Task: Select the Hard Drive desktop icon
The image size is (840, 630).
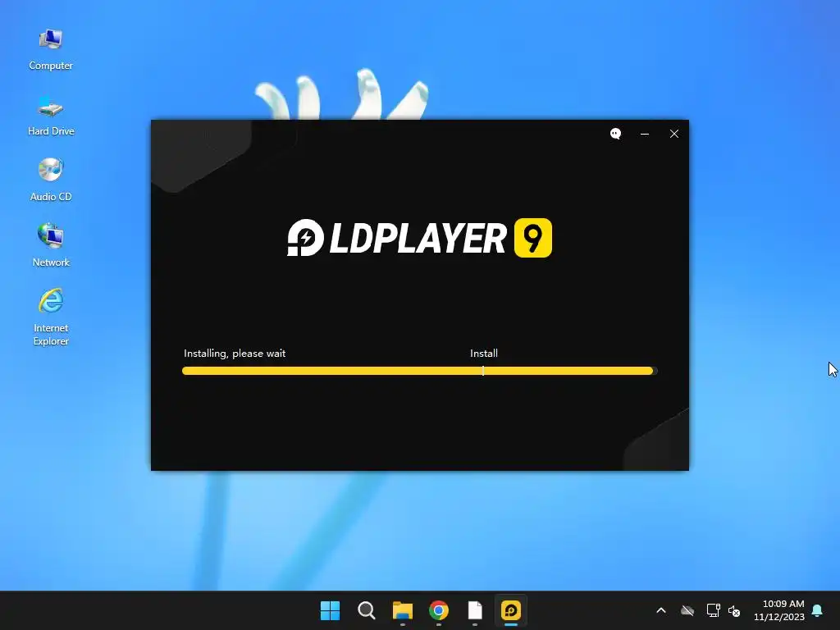Action: coord(51,115)
